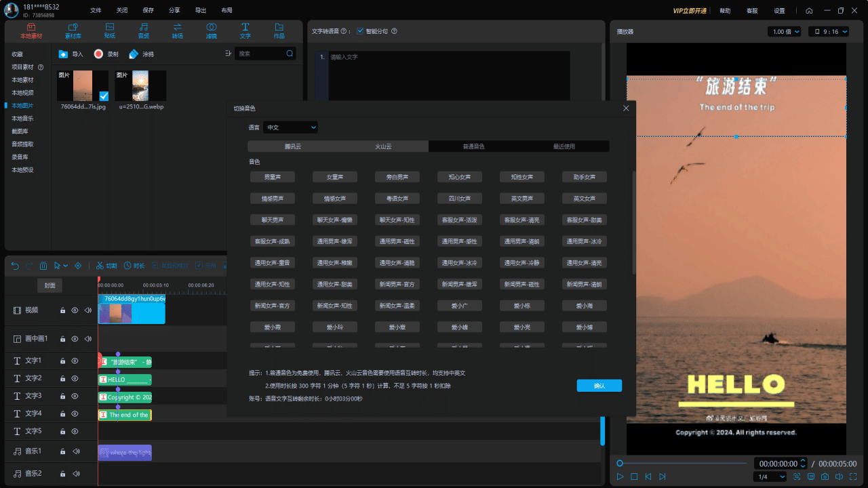Click the 确认 confirm button
868x488 pixels.
(599, 386)
